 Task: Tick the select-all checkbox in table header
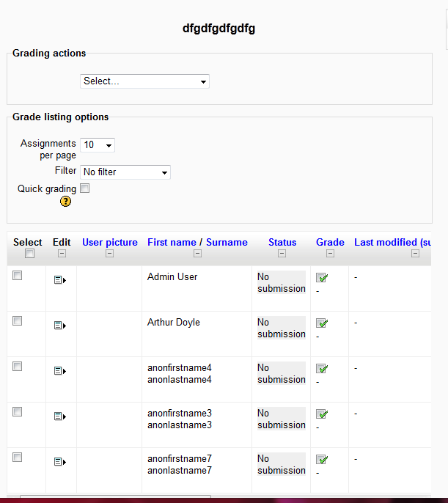pos(29,254)
